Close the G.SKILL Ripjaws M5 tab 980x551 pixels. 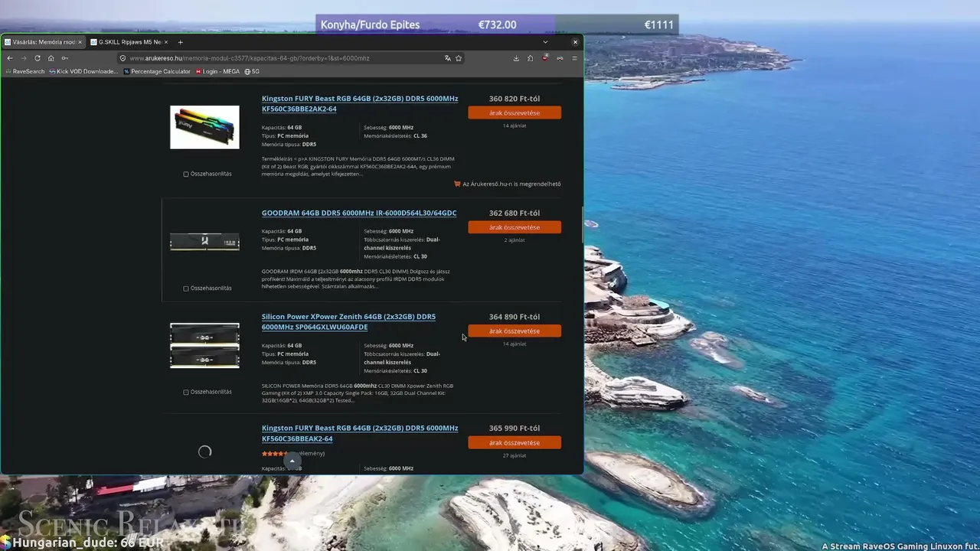pos(168,42)
